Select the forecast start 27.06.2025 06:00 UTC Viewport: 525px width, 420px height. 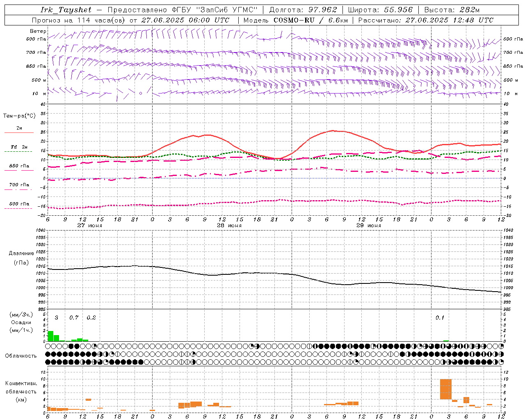point(185,20)
